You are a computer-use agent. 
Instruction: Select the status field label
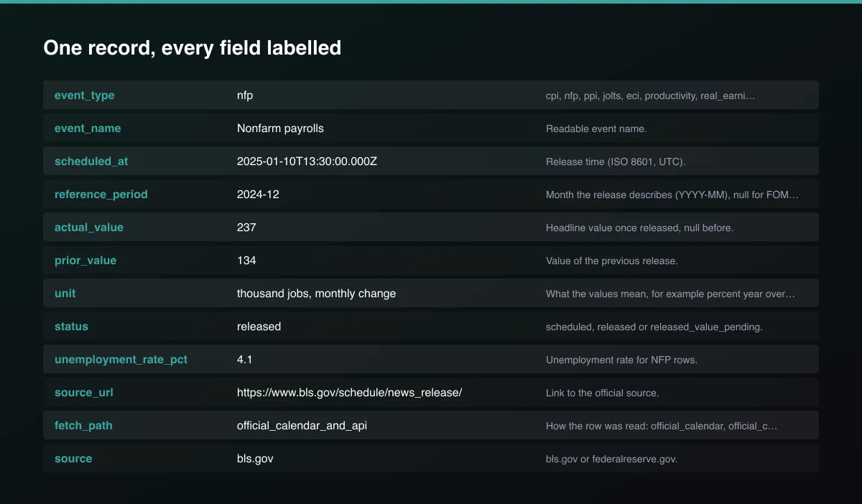pyautogui.click(x=71, y=327)
